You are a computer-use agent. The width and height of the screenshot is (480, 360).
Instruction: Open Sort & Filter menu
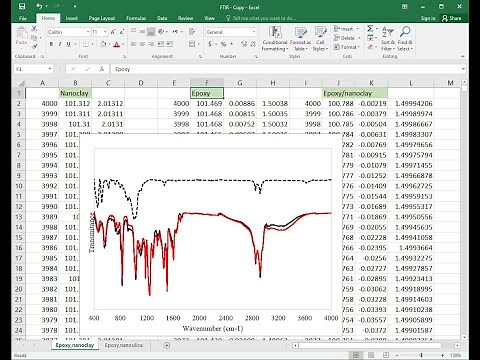[388, 38]
